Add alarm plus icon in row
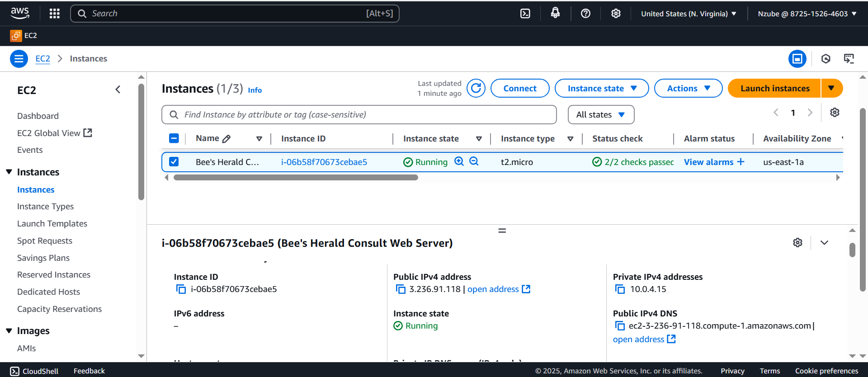 click(741, 161)
